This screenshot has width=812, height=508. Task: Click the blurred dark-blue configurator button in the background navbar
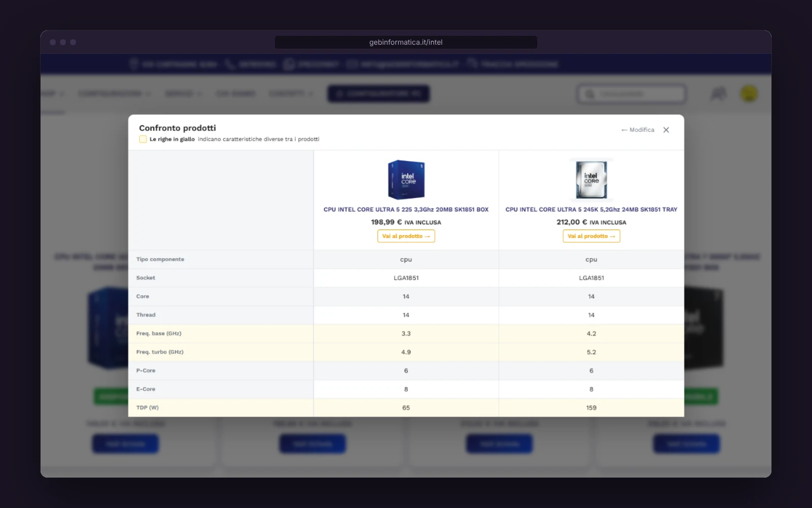point(379,93)
